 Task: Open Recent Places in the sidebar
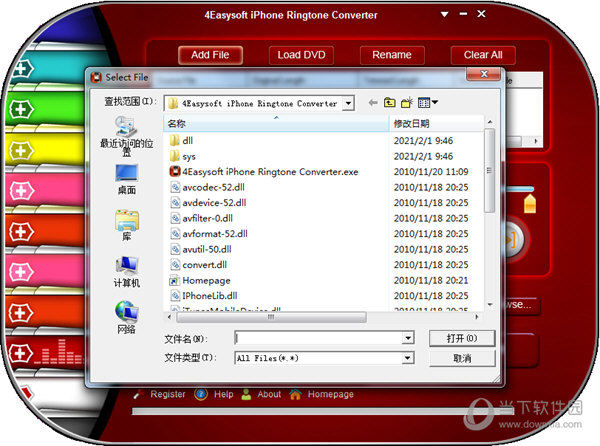(x=127, y=136)
